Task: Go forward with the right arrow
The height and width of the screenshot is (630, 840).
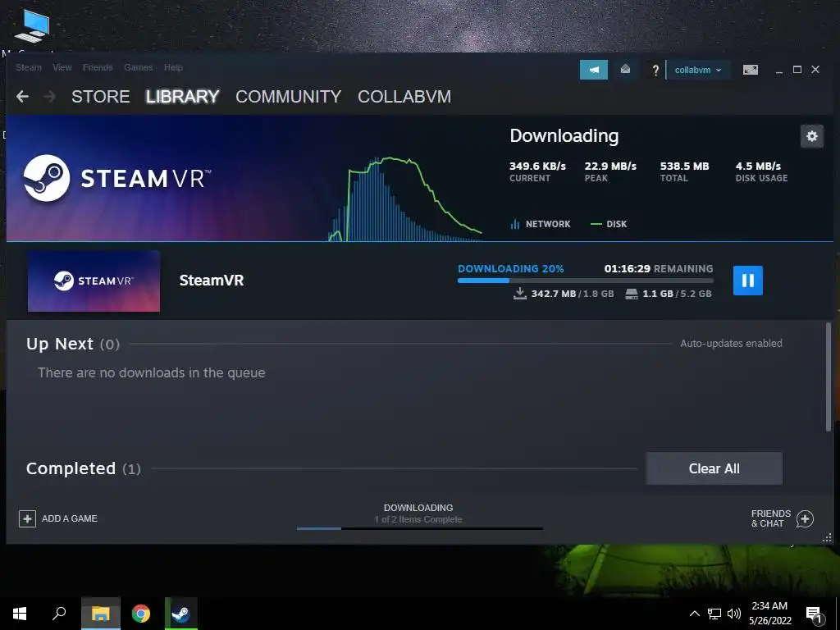Action: (x=49, y=97)
